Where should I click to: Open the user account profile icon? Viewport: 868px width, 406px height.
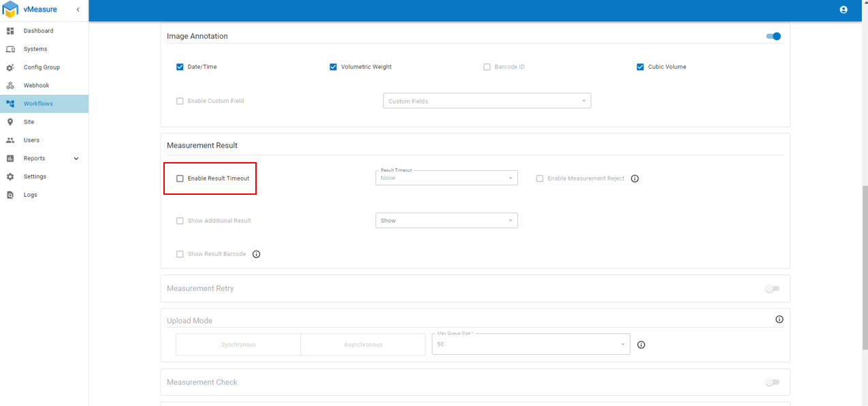843,10
